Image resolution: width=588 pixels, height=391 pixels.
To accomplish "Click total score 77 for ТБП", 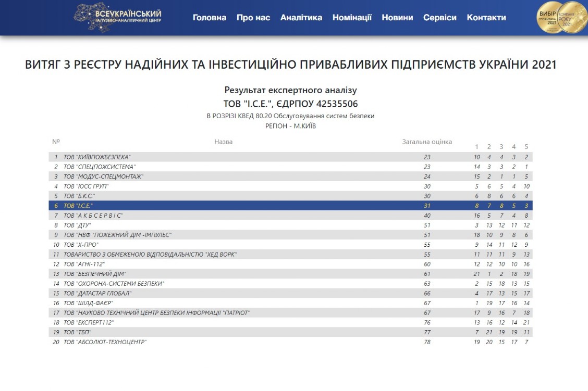I will [427, 332].
